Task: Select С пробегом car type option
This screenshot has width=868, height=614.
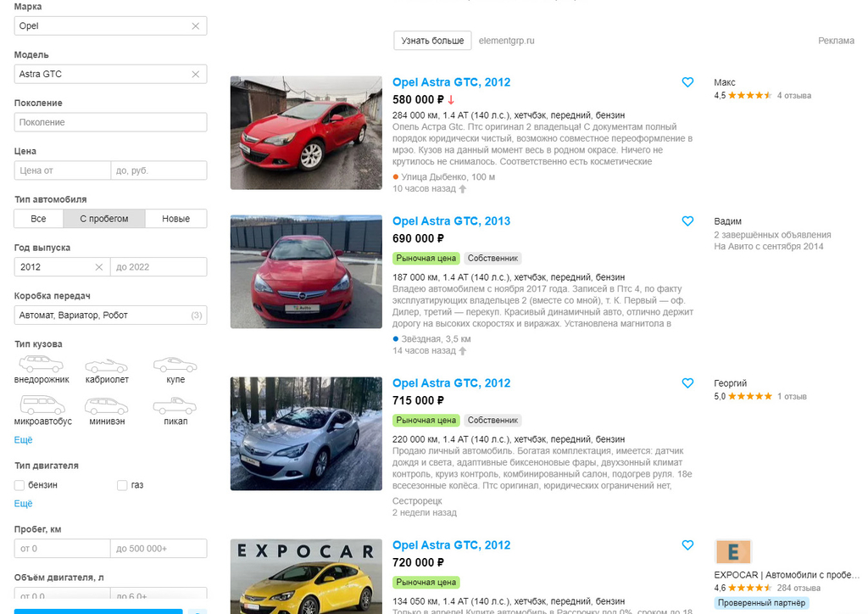Action: coord(104,219)
